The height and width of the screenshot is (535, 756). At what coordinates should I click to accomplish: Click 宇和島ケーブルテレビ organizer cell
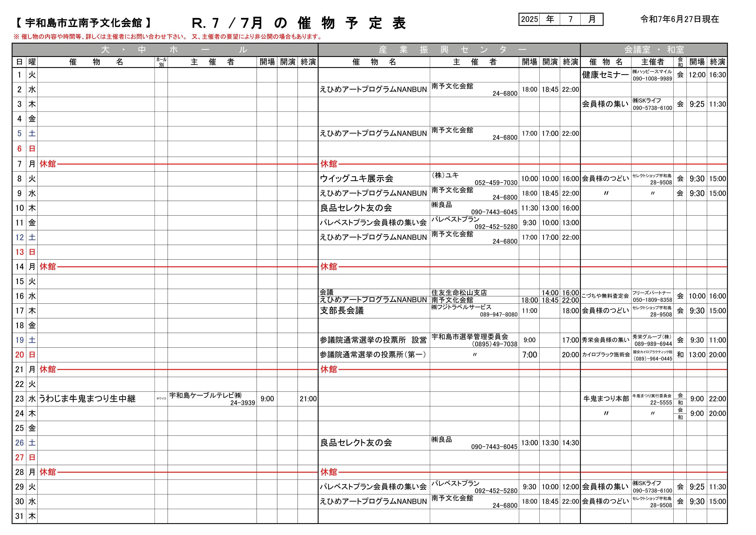pos(212,399)
